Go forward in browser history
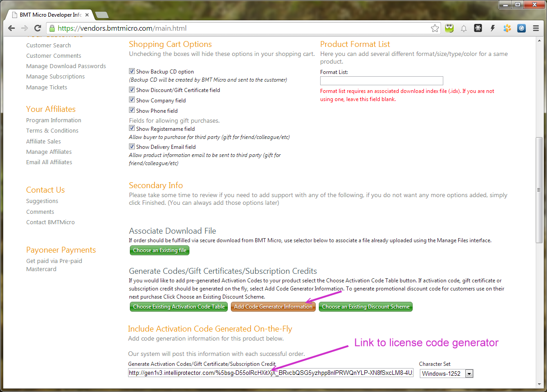 click(x=24, y=28)
